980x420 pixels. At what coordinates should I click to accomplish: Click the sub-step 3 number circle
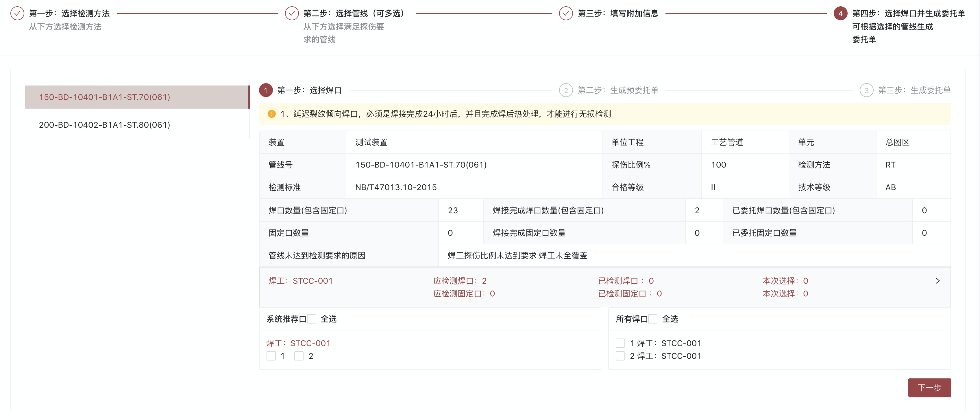coord(867,90)
